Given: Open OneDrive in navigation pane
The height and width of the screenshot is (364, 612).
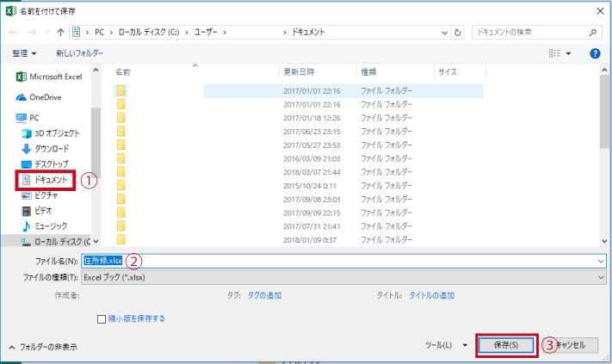Looking at the screenshot, I should click(x=48, y=97).
